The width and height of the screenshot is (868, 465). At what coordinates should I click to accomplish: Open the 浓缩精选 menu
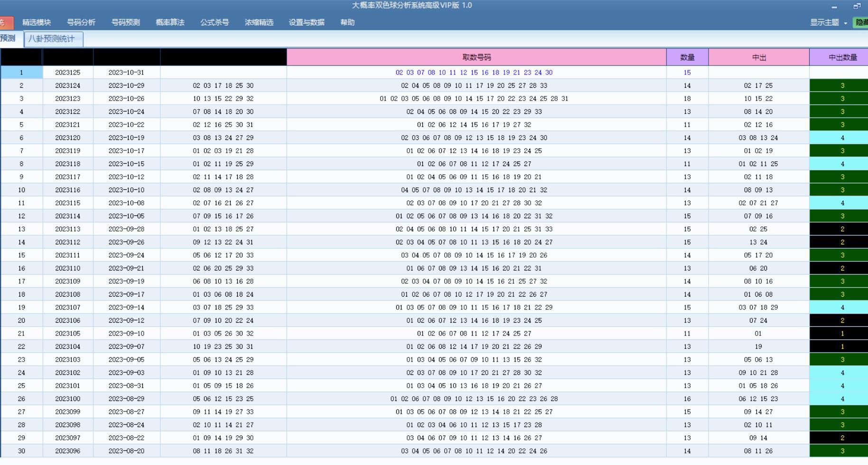259,22
